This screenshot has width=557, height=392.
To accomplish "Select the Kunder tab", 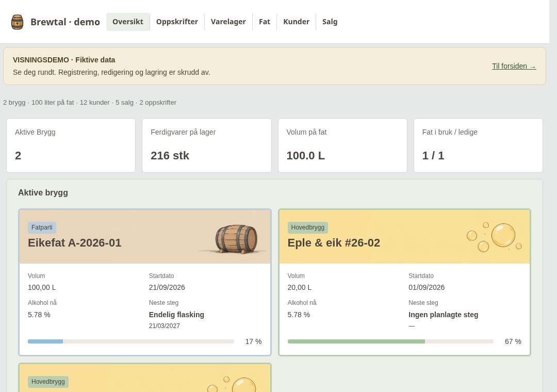I will click(x=296, y=22).
